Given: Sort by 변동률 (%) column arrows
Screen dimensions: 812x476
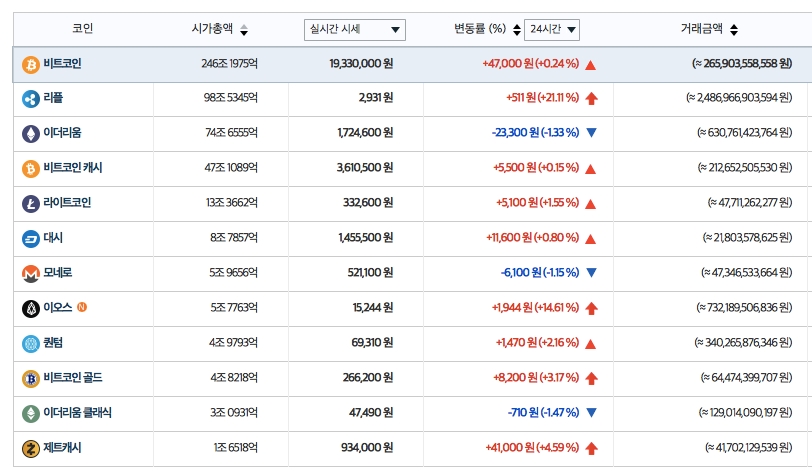Looking at the screenshot, I should coord(516,30).
